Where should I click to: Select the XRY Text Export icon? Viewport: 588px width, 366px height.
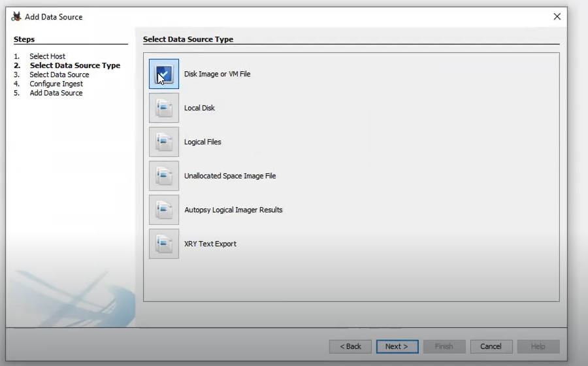164,244
